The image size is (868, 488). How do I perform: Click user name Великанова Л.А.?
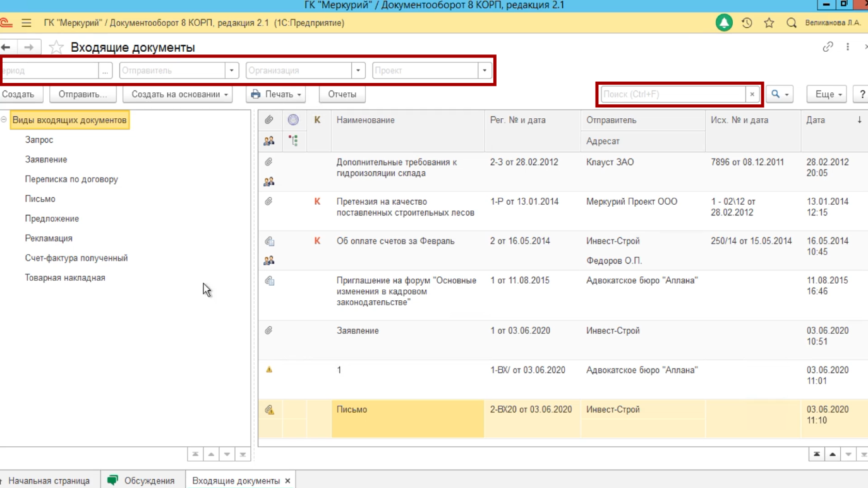click(x=833, y=23)
